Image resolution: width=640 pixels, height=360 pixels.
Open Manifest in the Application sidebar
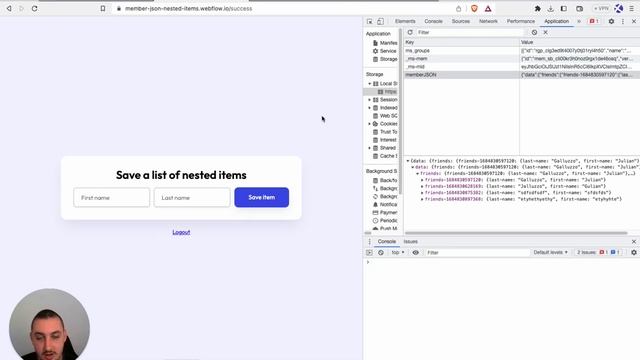tap(384, 43)
